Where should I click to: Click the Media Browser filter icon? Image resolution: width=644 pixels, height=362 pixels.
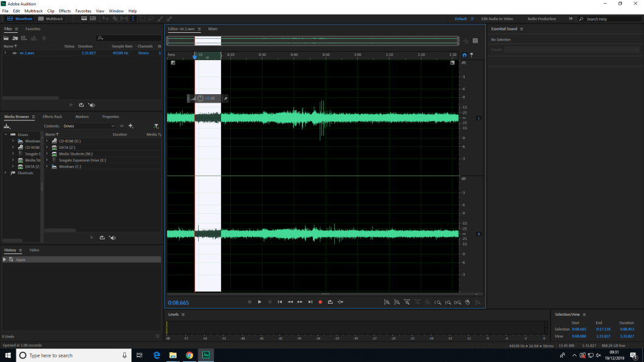click(x=156, y=126)
